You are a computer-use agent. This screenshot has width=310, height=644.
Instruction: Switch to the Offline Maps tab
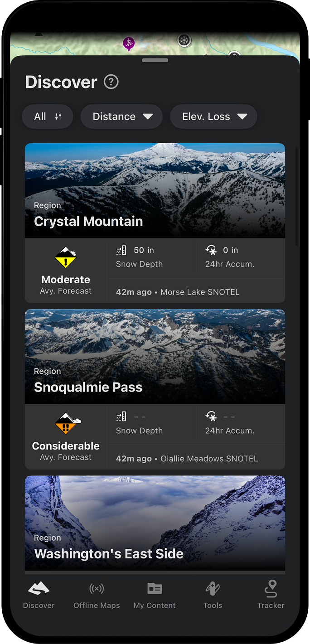pyautogui.click(x=97, y=595)
